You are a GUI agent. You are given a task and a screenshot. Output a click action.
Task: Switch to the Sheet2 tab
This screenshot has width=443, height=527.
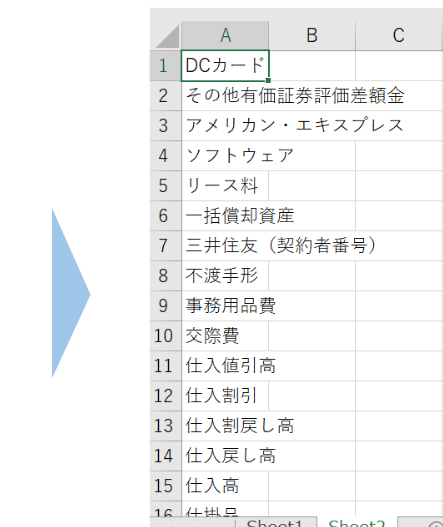356,522
